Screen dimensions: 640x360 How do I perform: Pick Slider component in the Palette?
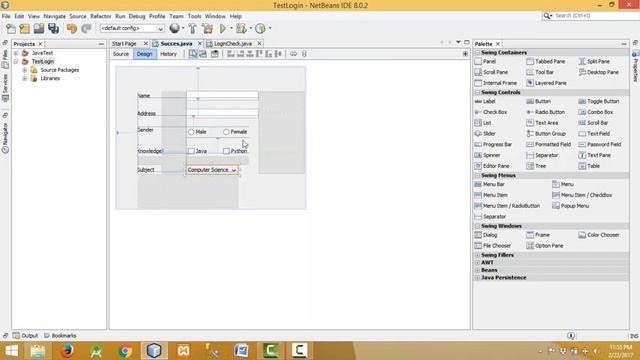(x=485, y=133)
